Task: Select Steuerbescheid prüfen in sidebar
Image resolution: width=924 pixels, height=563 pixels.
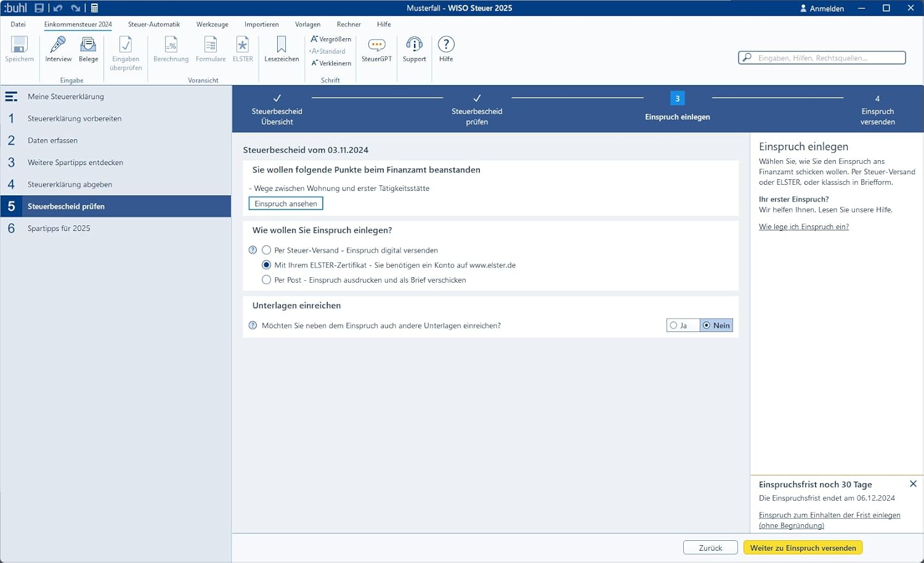Action: pos(116,206)
